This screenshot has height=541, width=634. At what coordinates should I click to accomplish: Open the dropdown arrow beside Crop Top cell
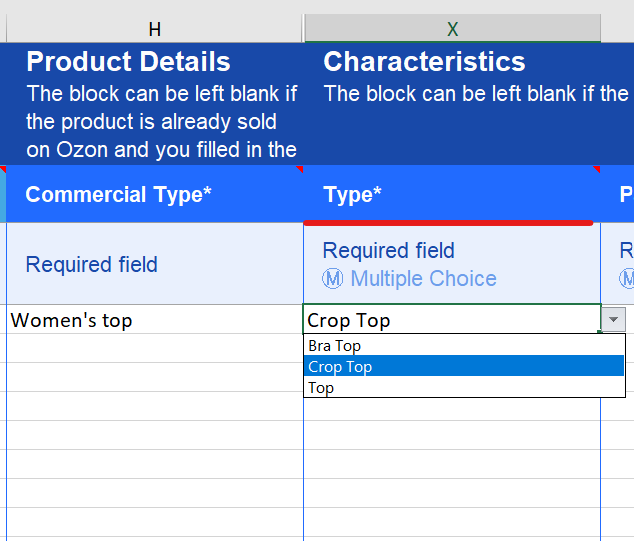click(x=614, y=319)
